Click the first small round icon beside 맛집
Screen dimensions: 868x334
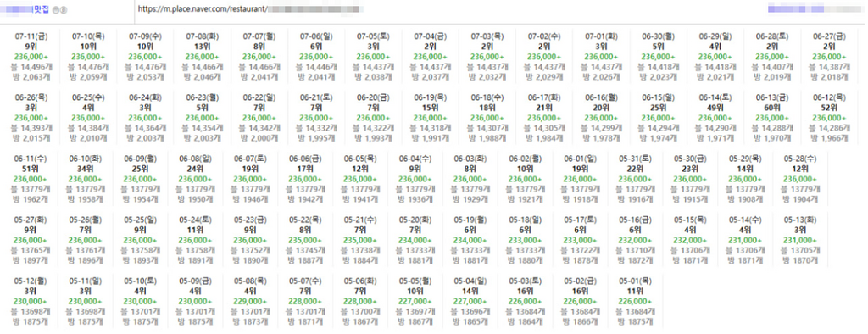[x=55, y=10]
